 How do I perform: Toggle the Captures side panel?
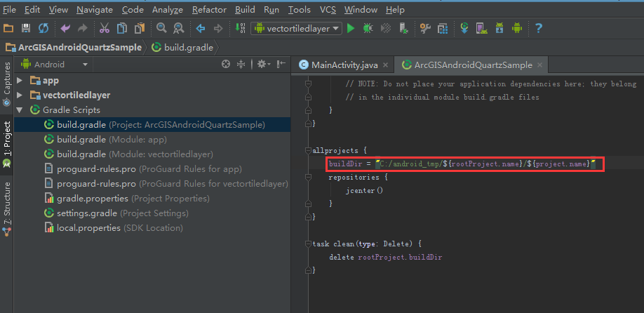click(x=6, y=84)
